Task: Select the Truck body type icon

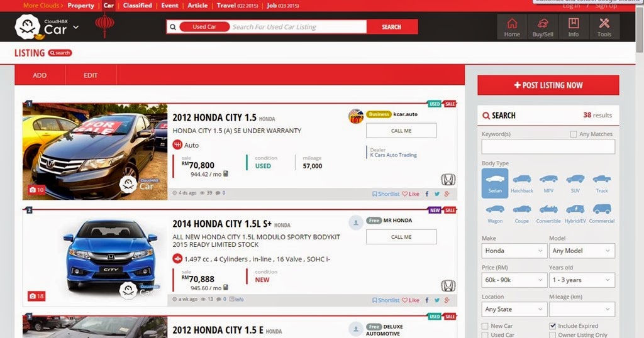Action: click(x=602, y=183)
